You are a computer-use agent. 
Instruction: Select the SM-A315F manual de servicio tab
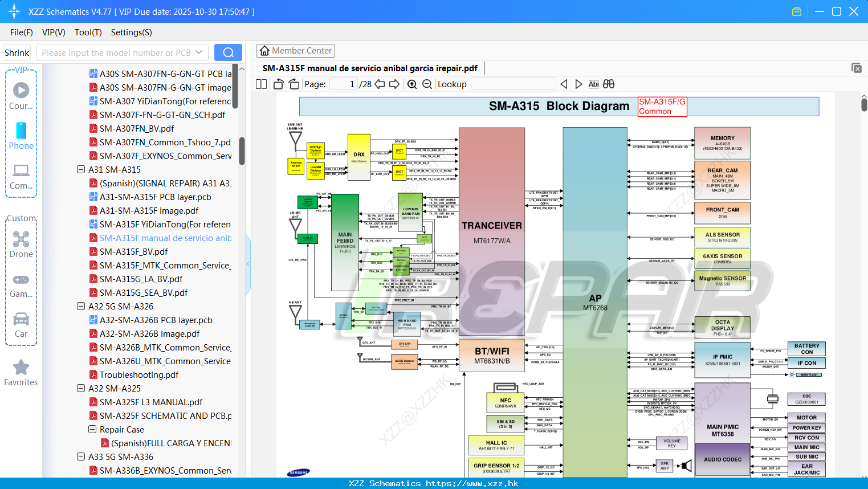(370, 68)
